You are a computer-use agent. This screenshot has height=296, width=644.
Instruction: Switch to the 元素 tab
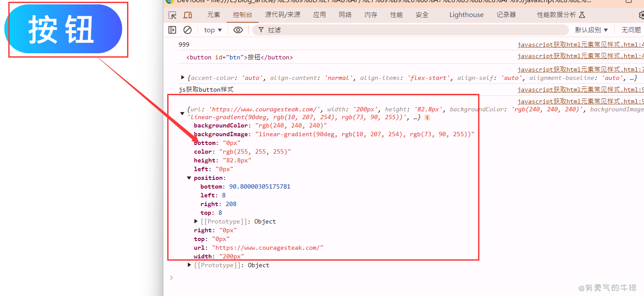(x=214, y=15)
